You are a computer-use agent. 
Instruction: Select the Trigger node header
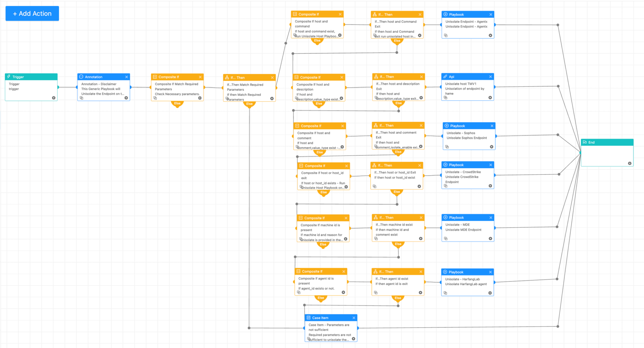tap(31, 77)
